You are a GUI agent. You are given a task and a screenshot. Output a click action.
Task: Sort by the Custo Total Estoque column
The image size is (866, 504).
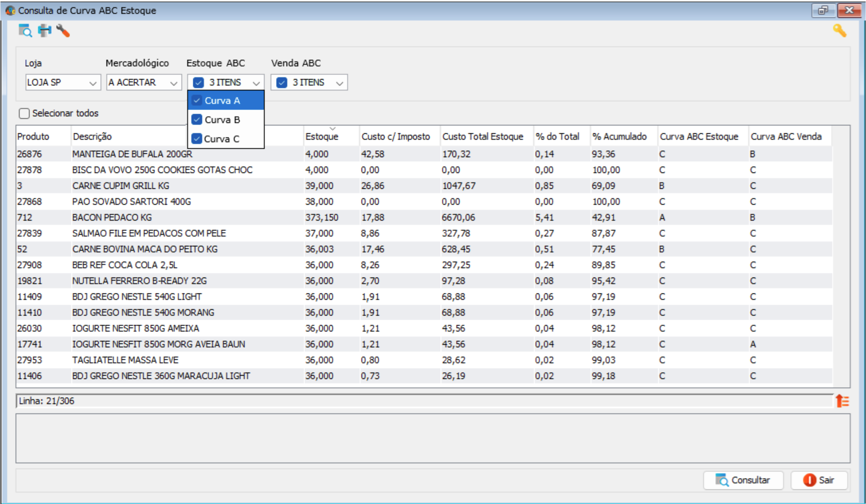click(483, 136)
